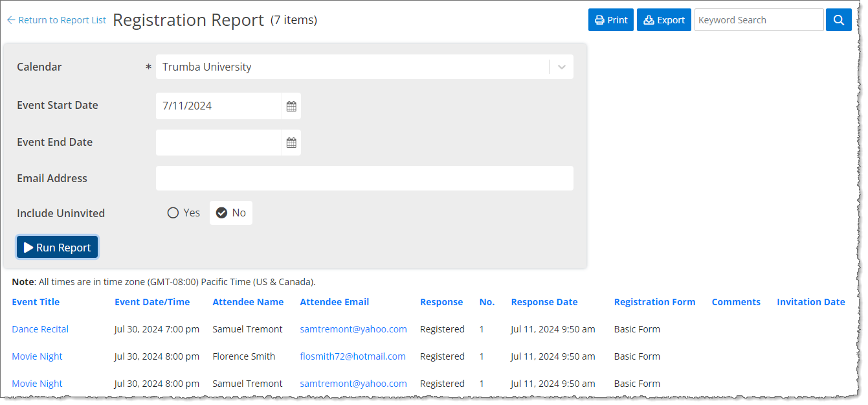Click the '(7 items)' count text
The width and height of the screenshot is (868, 405).
point(294,20)
